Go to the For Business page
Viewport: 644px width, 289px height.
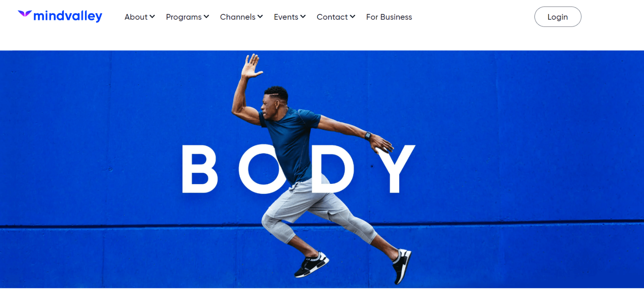pyautogui.click(x=389, y=17)
